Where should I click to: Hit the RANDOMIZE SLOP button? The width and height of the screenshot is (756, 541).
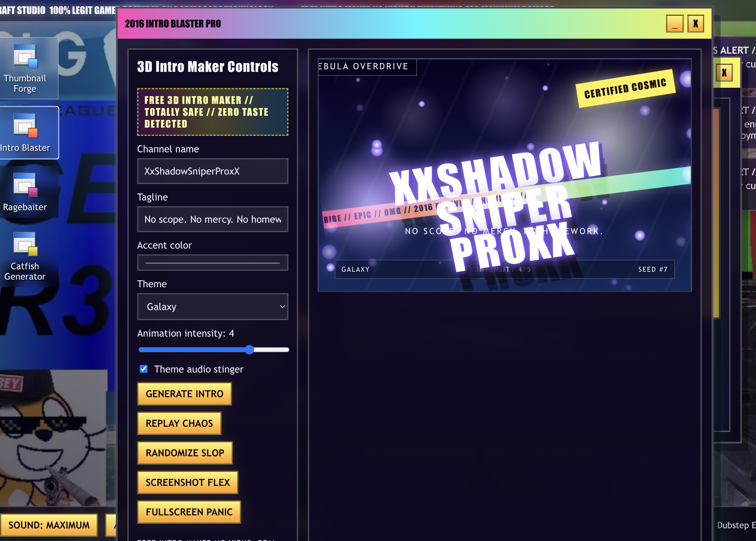click(x=185, y=453)
